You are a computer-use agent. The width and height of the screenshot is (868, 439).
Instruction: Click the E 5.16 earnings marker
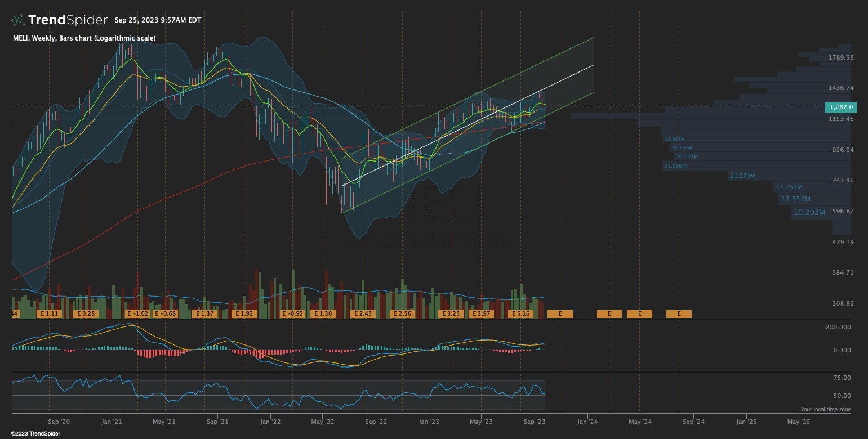pyautogui.click(x=520, y=313)
